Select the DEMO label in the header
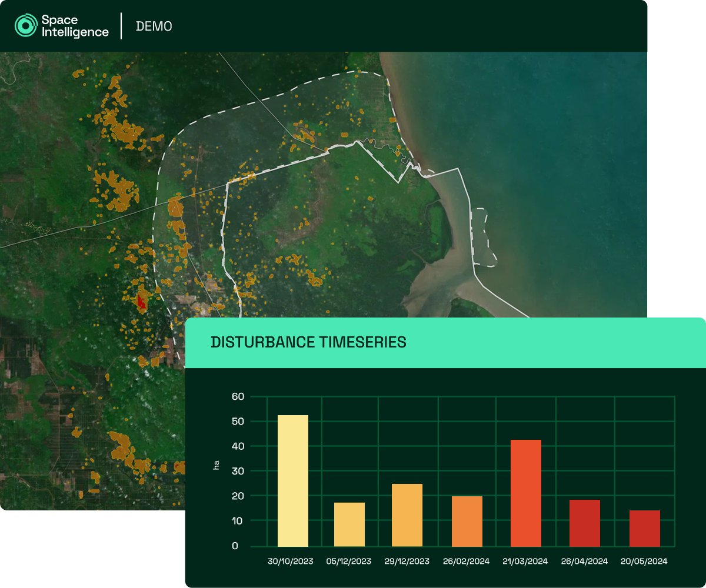This screenshot has height=588, width=706. coord(154,26)
